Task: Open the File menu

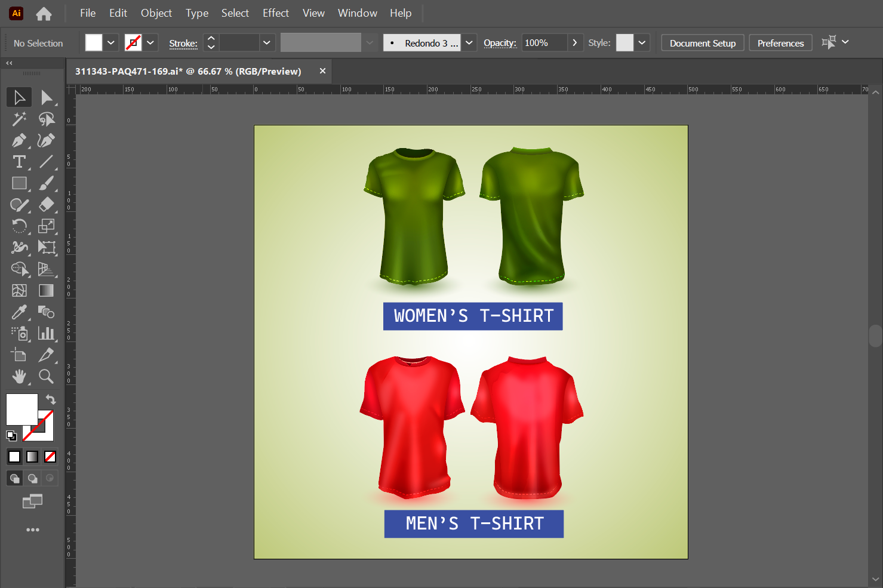Action: click(x=88, y=13)
